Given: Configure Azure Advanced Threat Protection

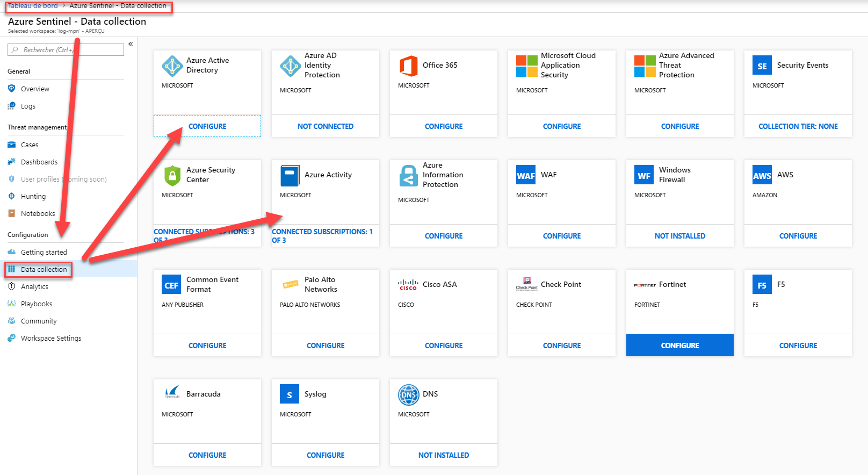Looking at the screenshot, I should tap(680, 126).
